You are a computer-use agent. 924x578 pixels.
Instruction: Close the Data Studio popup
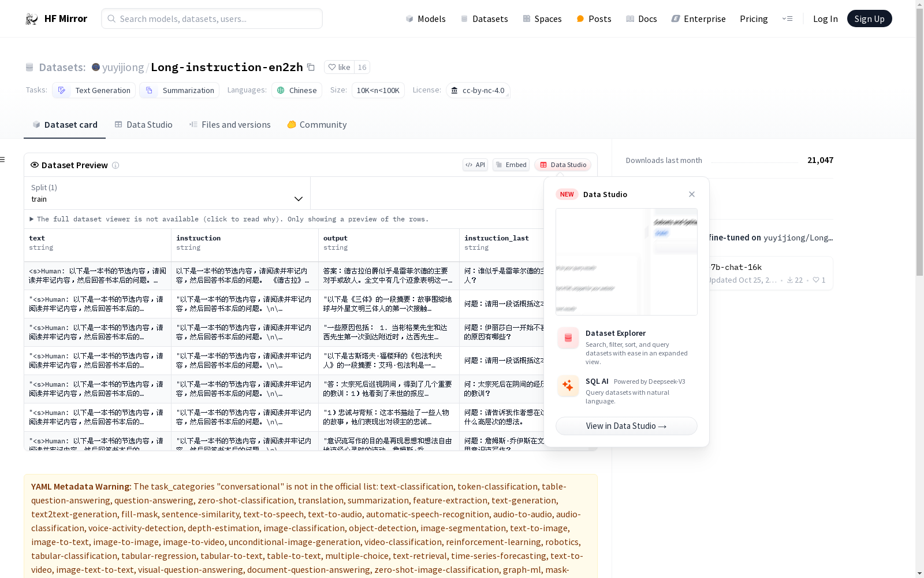click(x=691, y=194)
